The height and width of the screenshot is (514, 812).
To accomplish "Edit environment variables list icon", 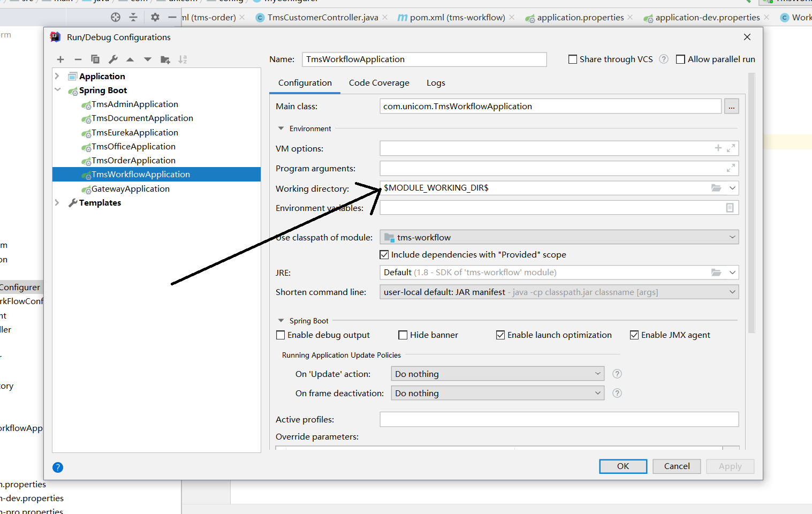I will [x=730, y=208].
